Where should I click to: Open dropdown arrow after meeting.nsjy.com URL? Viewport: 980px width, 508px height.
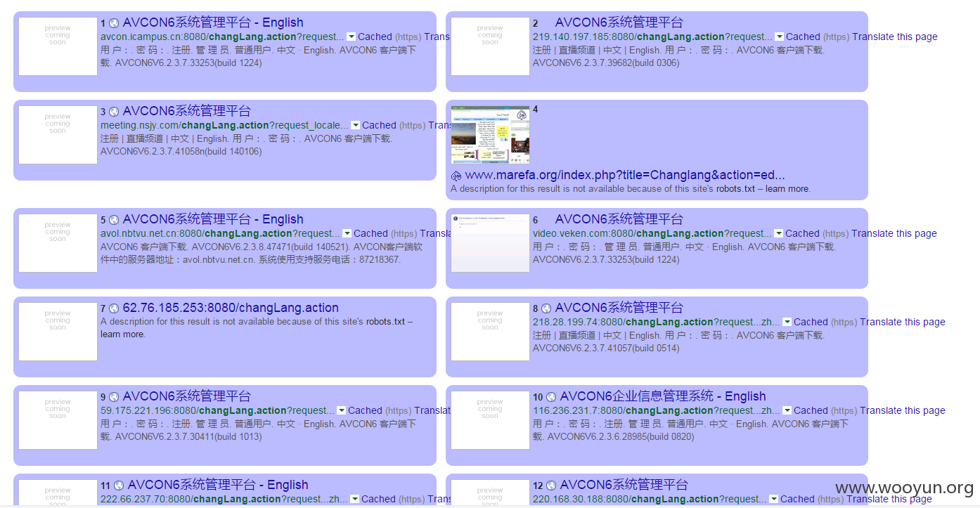(355, 125)
